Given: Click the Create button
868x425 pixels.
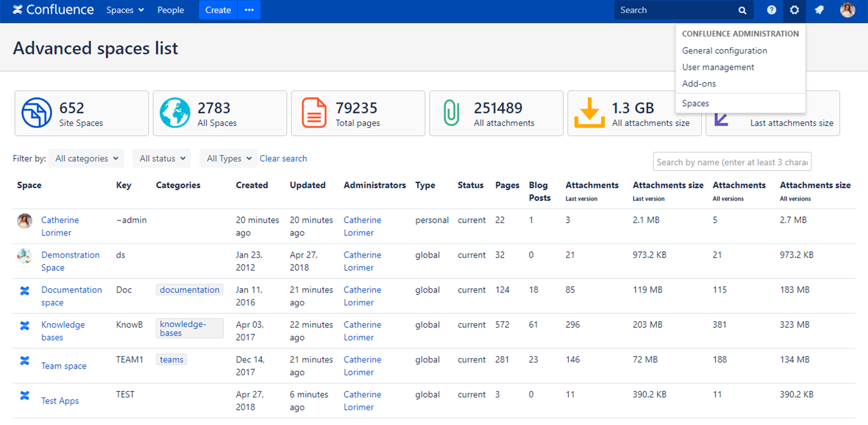Looking at the screenshot, I should point(218,10).
